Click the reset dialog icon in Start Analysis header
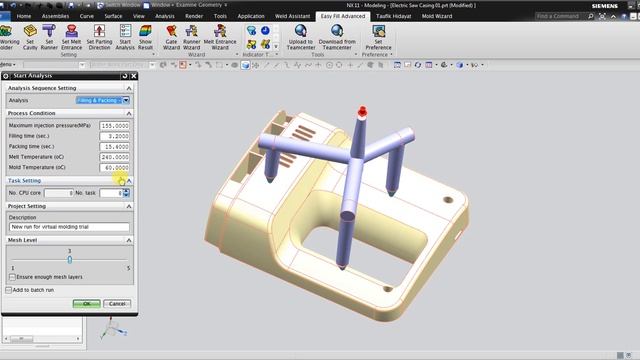 tap(124, 76)
